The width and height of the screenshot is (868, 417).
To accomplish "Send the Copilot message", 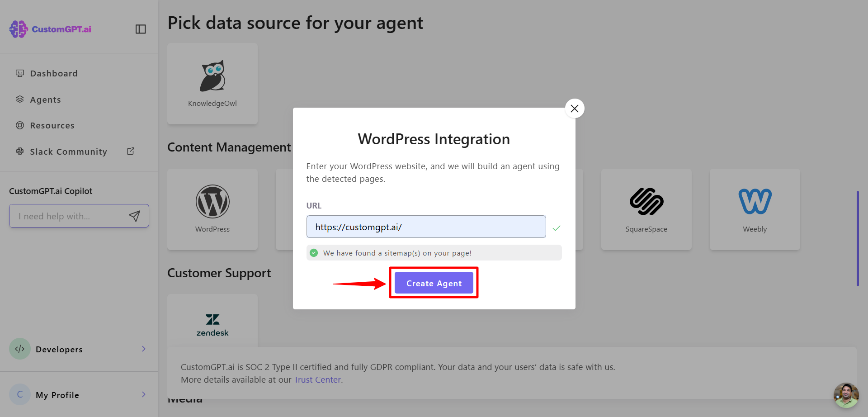I will coord(134,216).
